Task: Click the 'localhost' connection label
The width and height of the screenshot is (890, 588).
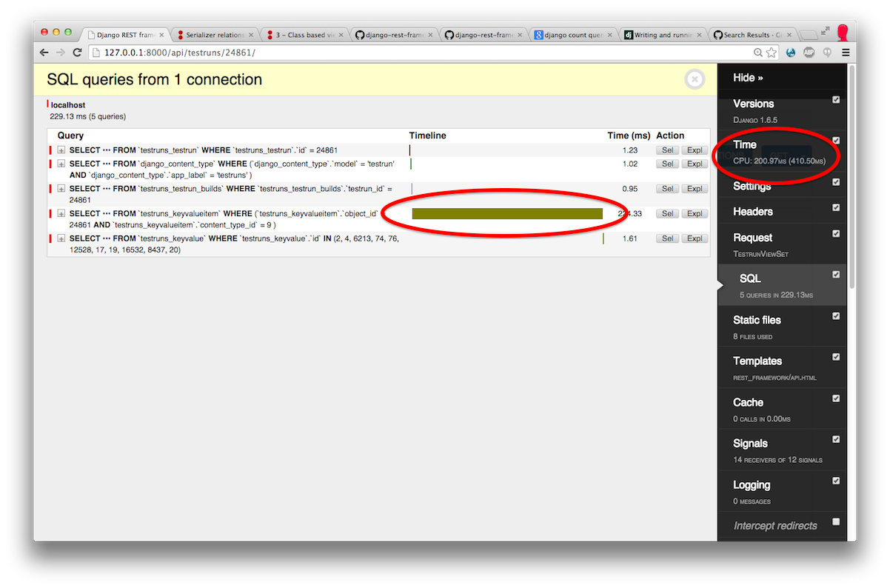Action: tap(68, 105)
